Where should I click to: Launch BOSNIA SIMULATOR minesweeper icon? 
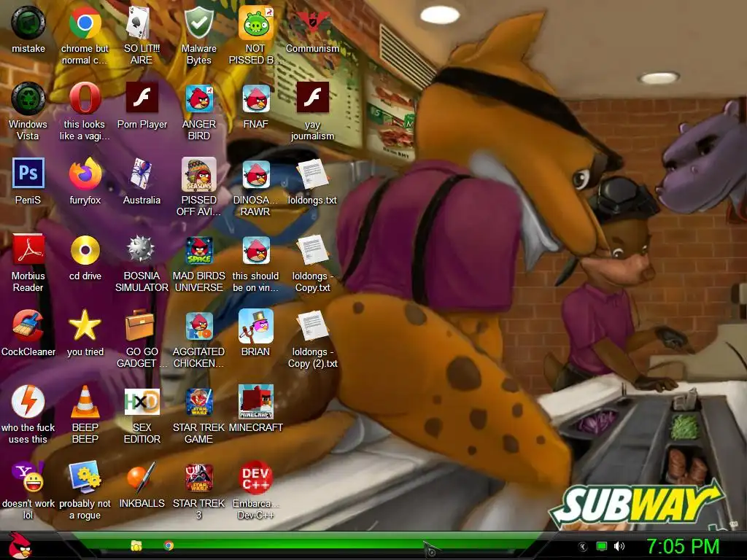142,249
